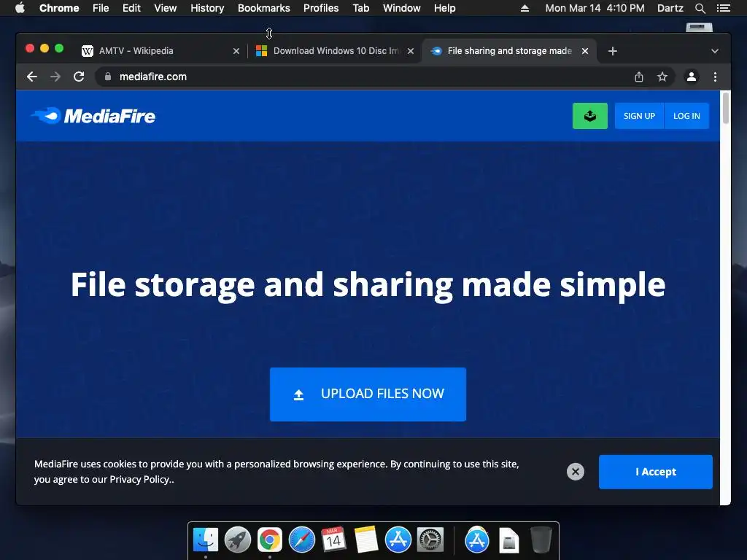Image resolution: width=747 pixels, height=560 pixels.
Task: Click the padlock site info icon
Action: coord(108,77)
